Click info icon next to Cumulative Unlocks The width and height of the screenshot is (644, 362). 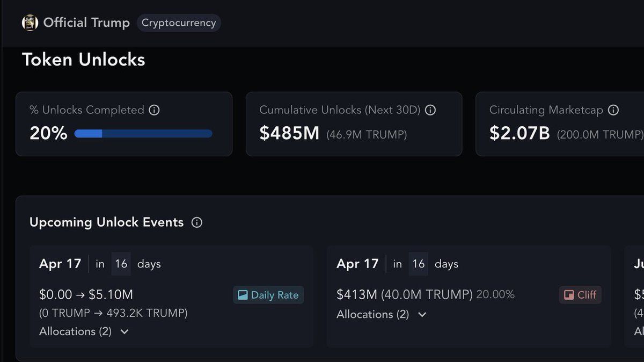[x=430, y=110]
